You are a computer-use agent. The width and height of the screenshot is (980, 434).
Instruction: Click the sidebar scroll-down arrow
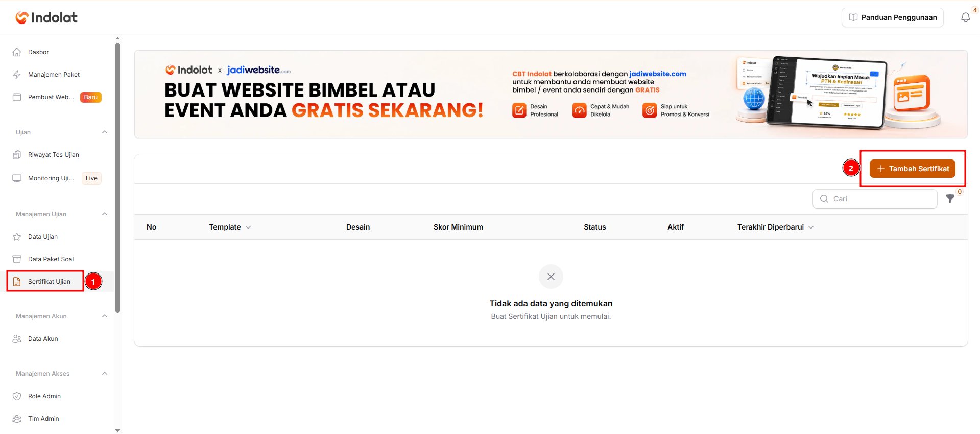coord(118,430)
